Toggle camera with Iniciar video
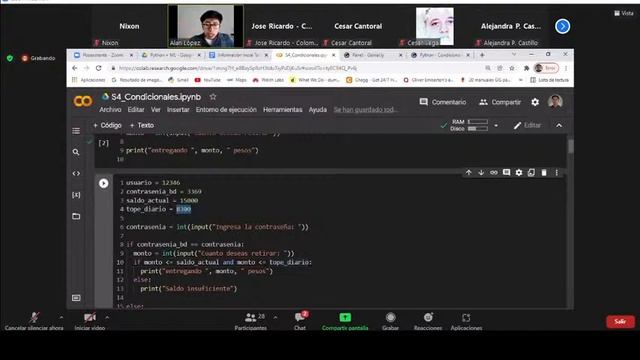 tap(90, 321)
